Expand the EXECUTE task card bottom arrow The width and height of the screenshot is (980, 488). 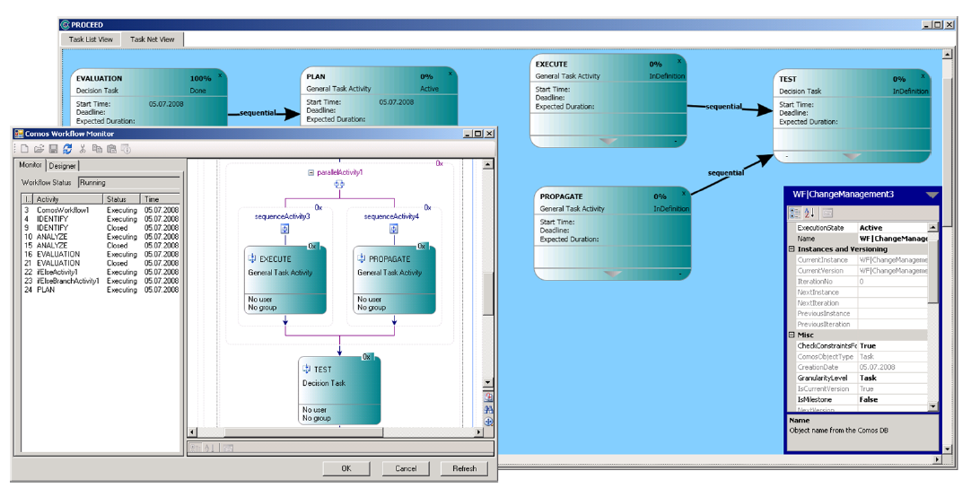pyautogui.click(x=608, y=141)
